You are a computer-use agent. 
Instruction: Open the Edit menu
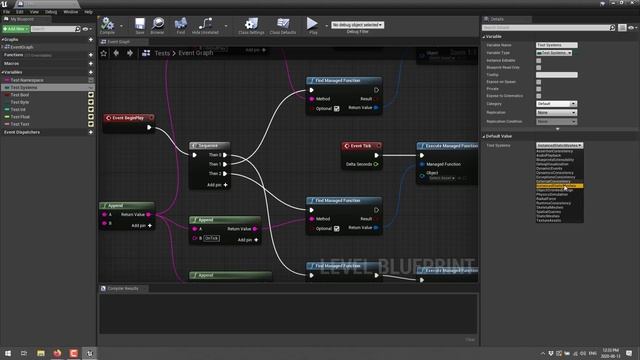[x=20, y=12]
